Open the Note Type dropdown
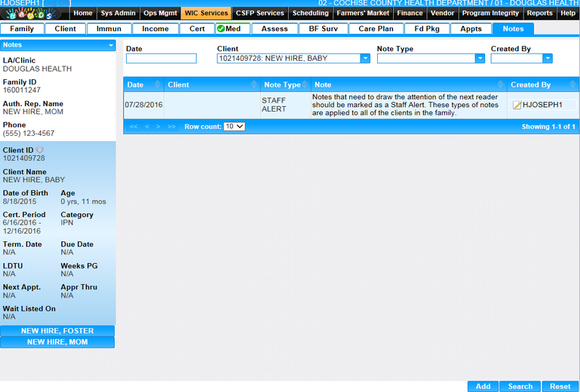The width and height of the screenshot is (580, 392). point(480,59)
